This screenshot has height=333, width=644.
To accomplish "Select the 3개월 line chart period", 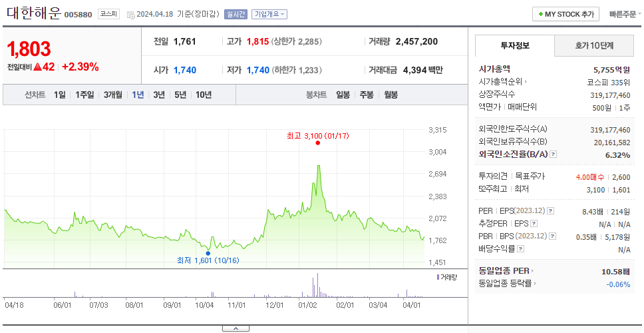I will [113, 95].
